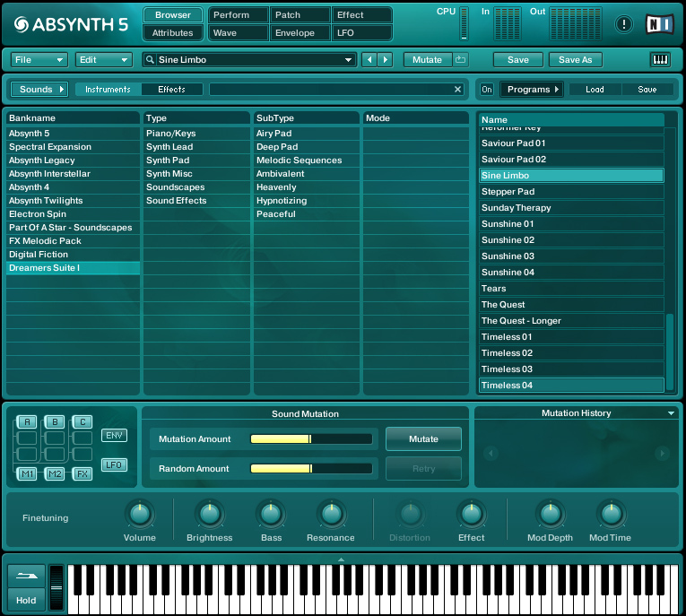Open the File dropdown menu
686x616 pixels.
39,59
